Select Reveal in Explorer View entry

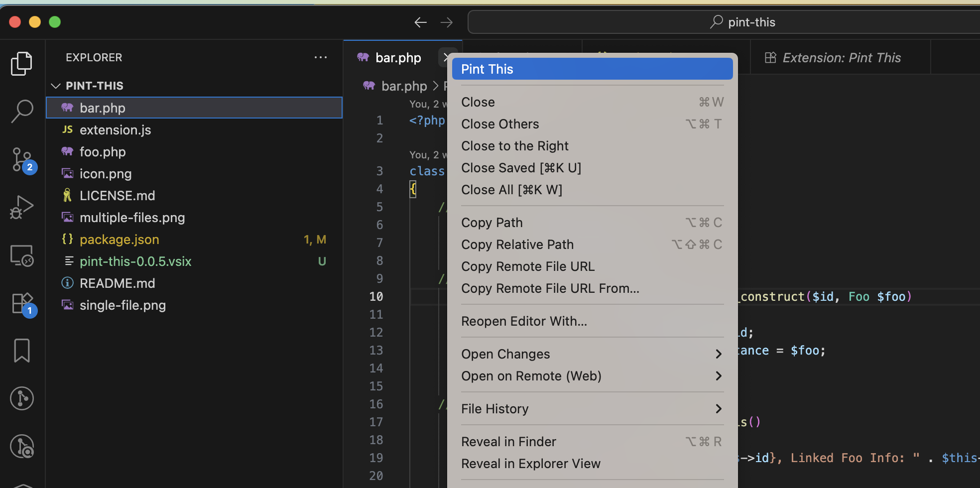(x=592, y=464)
